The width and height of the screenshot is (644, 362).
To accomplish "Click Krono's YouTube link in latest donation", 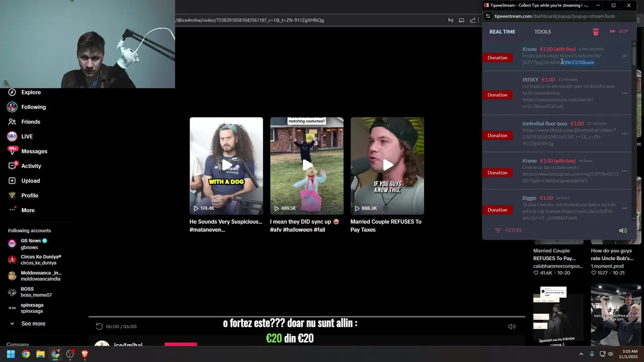I will coord(562,59).
